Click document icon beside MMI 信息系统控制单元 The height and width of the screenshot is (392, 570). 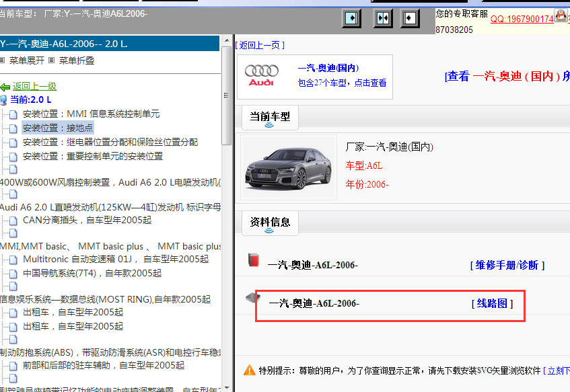[13, 115]
